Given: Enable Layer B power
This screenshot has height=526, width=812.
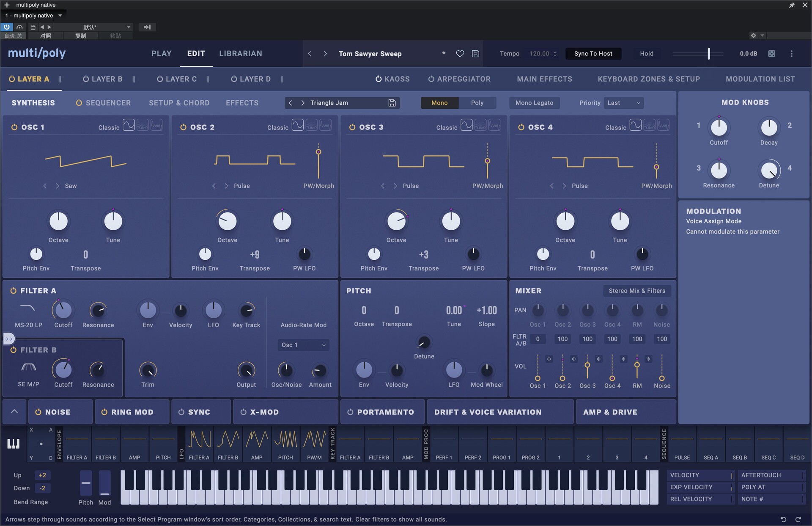Looking at the screenshot, I should click(86, 79).
